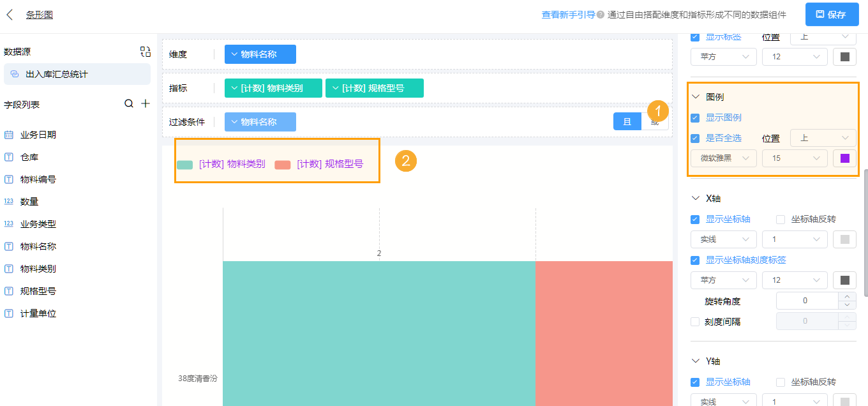Toggle the 是否全选 checkbox
The height and width of the screenshot is (406, 868).
[696, 138]
